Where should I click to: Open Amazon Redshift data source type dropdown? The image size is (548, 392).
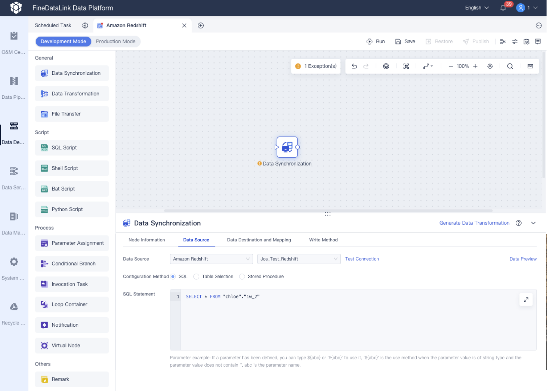coord(212,259)
